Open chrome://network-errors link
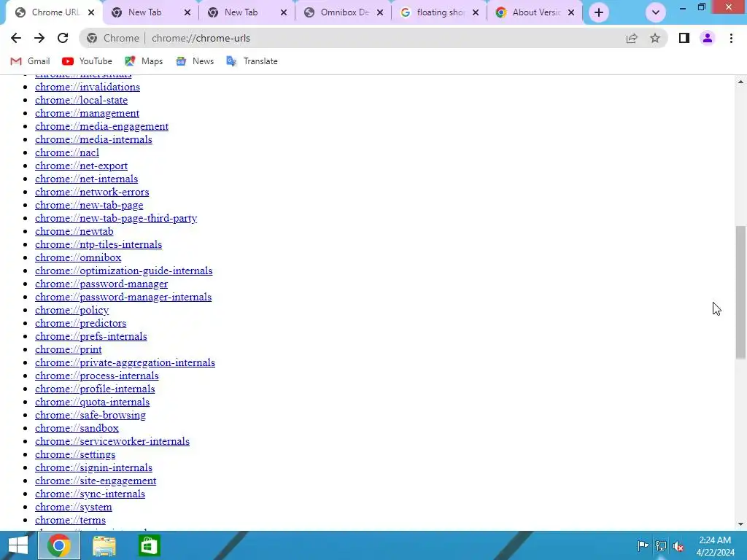 92,192
